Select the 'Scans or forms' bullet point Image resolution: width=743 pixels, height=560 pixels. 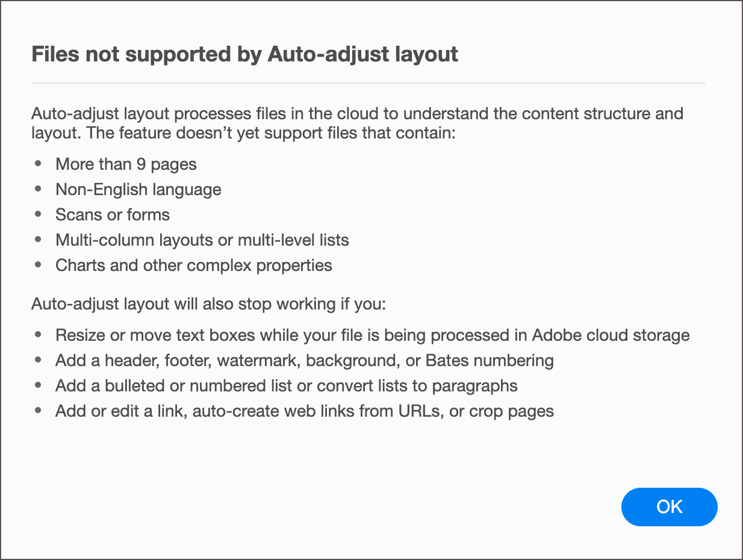pyautogui.click(x=112, y=214)
